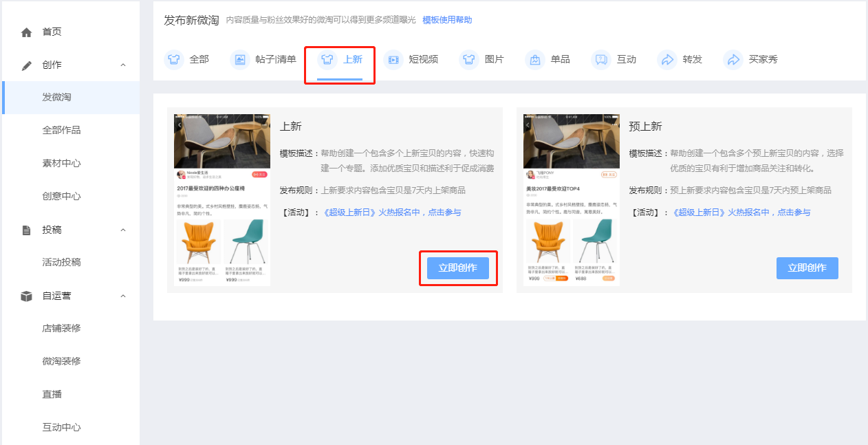Open 微淘装修 in the sidebar
868x445 pixels.
click(x=62, y=361)
